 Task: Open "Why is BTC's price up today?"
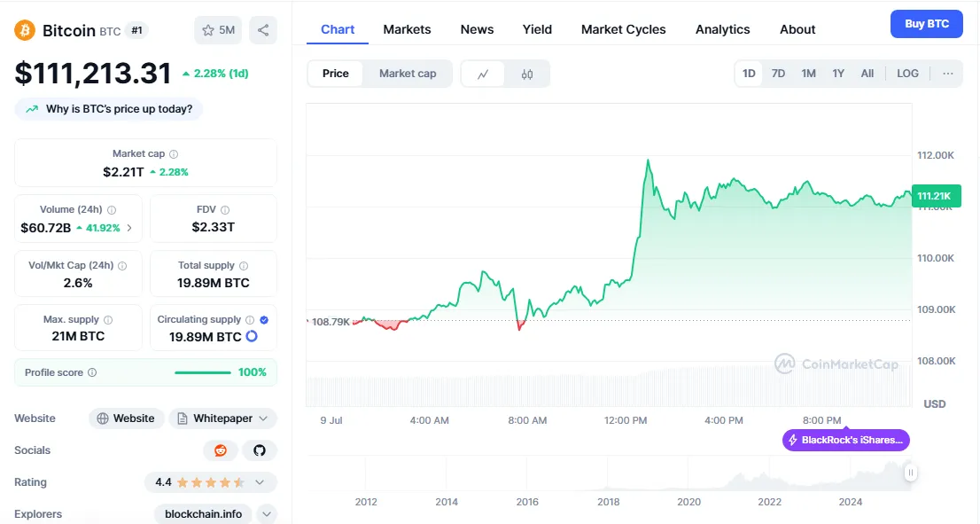click(109, 109)
